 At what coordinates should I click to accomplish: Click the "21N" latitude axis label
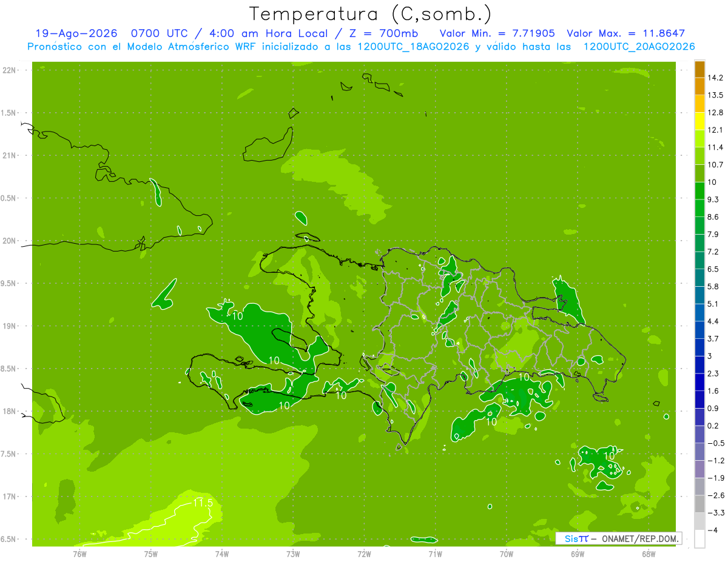(x=10, y=156)
